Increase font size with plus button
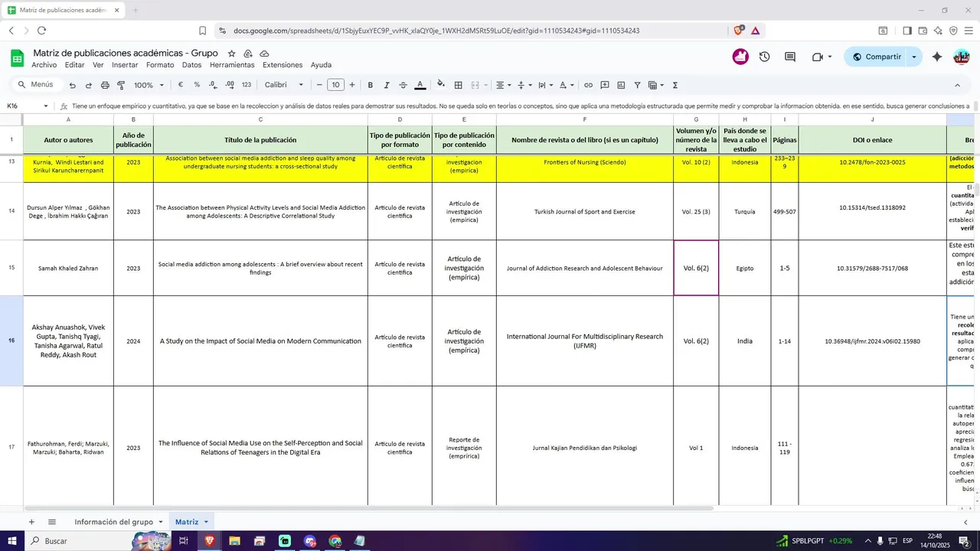The image size is (980, 551). (x=352, y=85)
